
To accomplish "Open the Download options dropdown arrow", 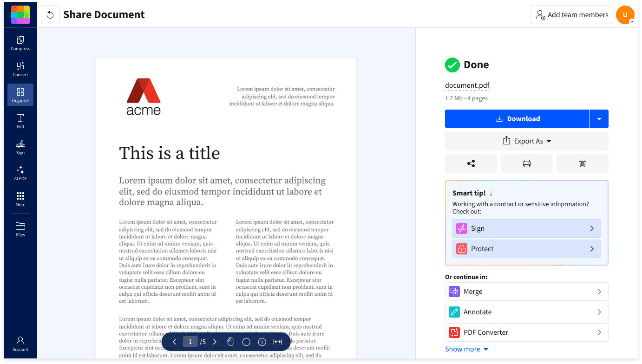I will (599, 119).
